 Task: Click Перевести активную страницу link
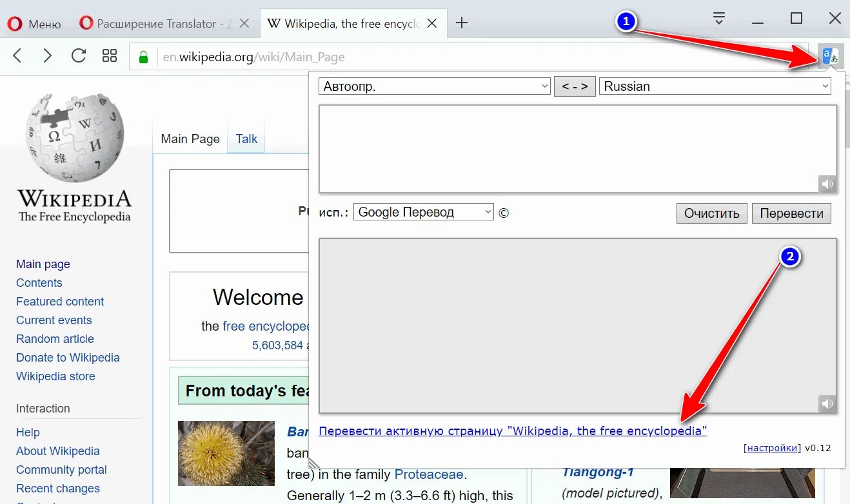(x=513, y=431)
